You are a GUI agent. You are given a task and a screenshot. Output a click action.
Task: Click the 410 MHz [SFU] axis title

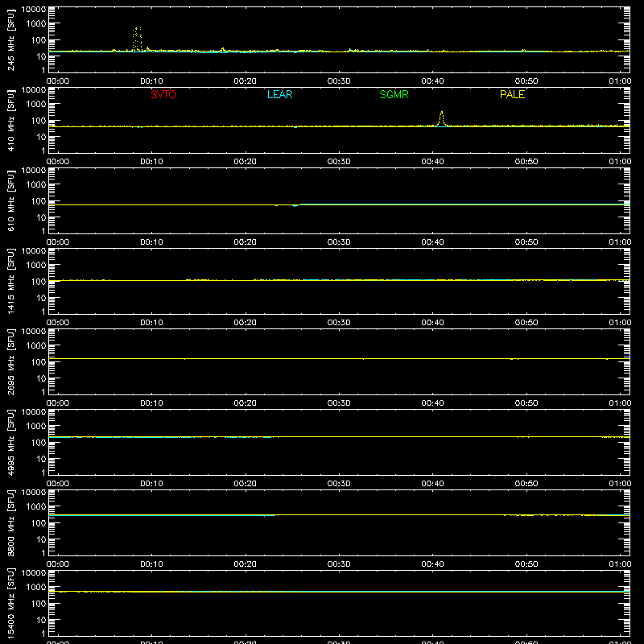point(11,121)
